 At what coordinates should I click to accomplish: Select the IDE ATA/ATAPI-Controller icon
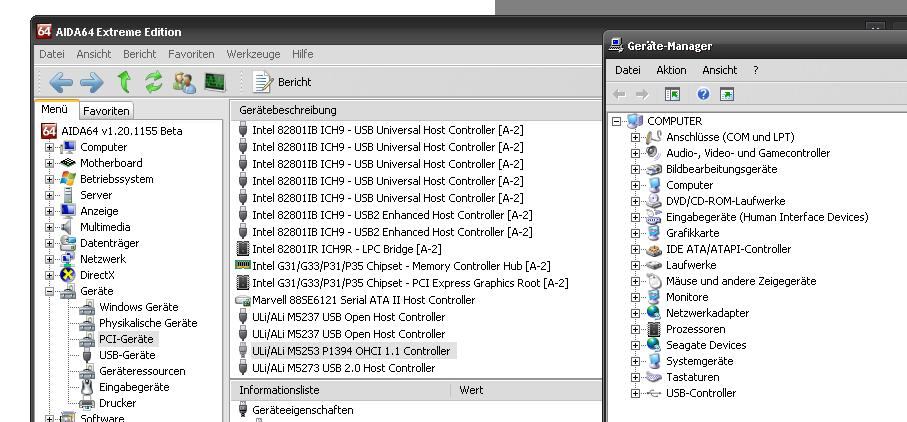click(x=654, y=250)
